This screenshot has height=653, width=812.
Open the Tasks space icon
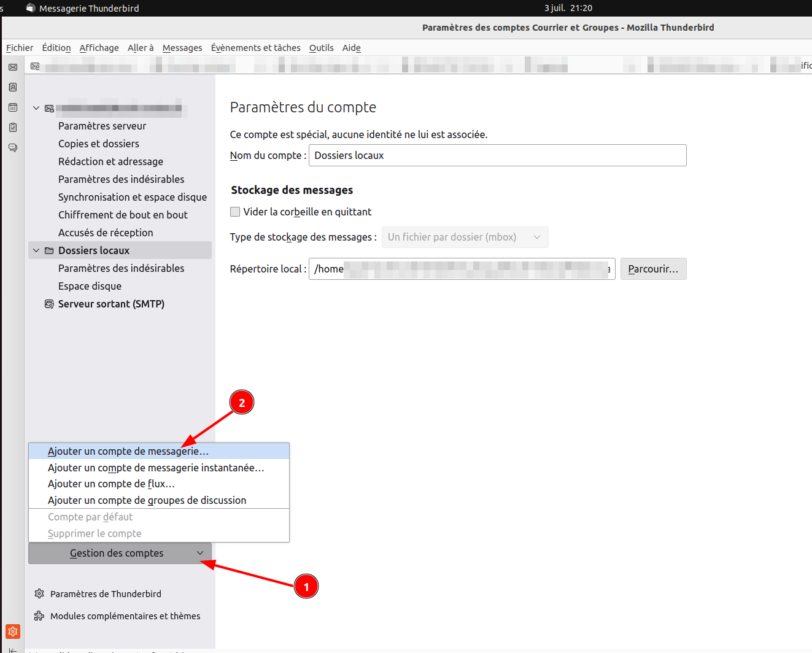pyautogui.click(x=13, y=127)
